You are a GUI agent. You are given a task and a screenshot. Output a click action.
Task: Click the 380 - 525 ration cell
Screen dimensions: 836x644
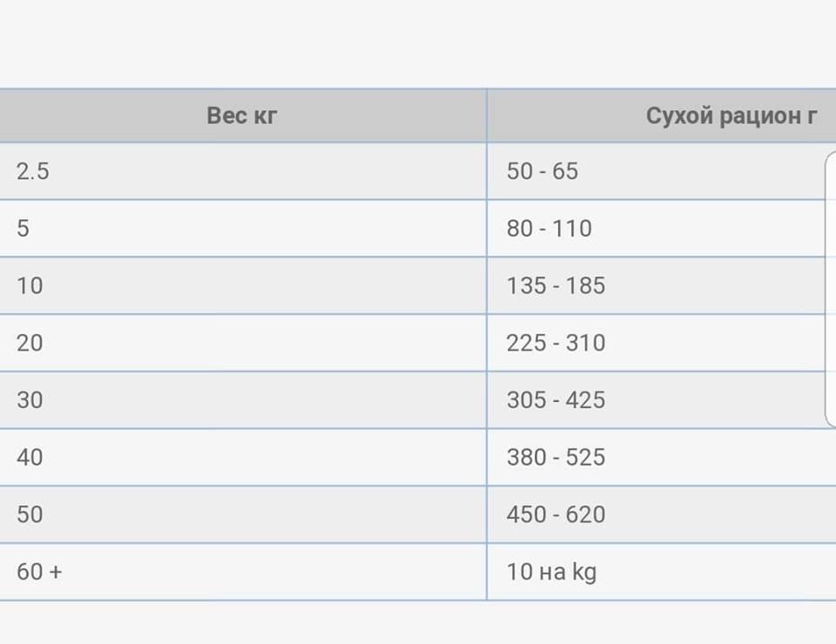tap(556, 458)
